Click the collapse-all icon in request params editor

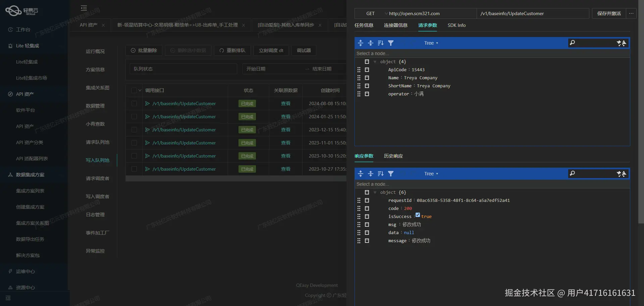[371, 43]
